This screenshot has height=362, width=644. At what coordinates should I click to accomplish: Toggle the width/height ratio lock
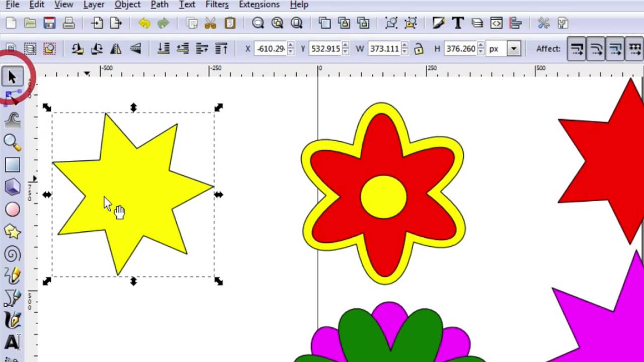(x=418, y=49)
